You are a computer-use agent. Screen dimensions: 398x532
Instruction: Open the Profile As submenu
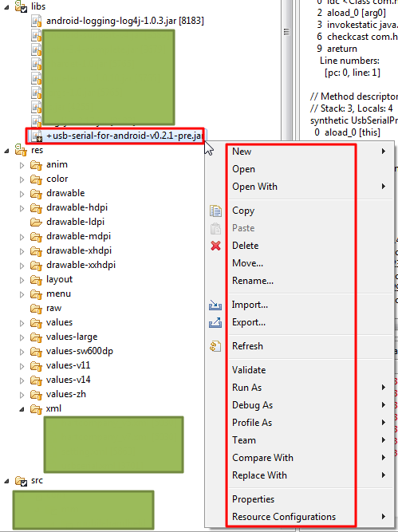pyautogui.click(x=301, y=423)
